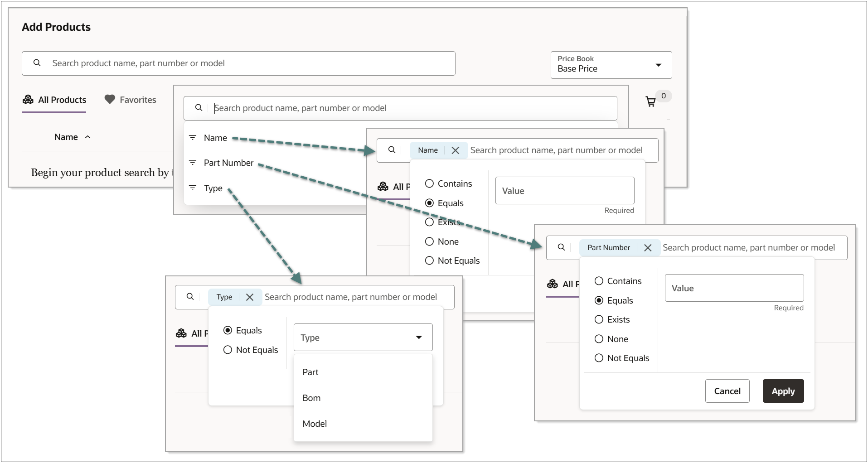Click the Cancel button
868x463 pixels.
pos(727,391)
